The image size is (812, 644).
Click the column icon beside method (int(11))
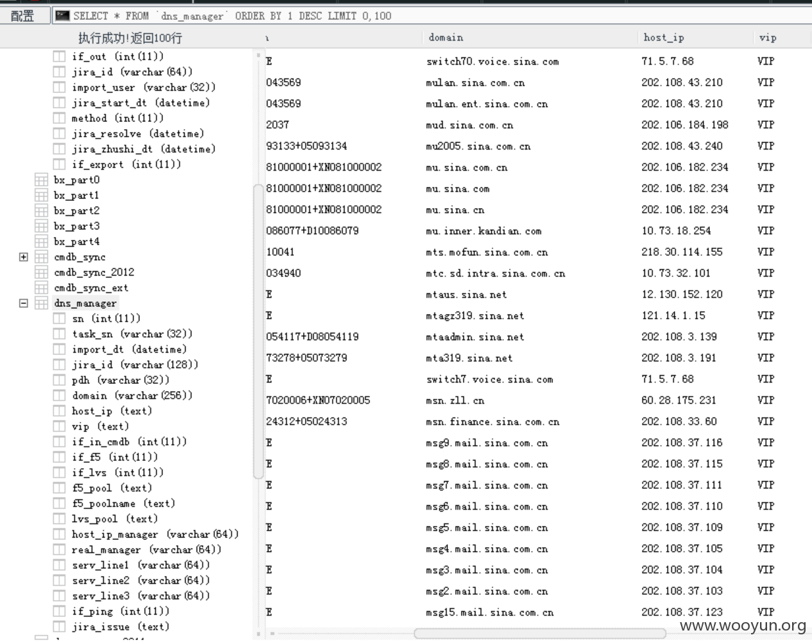coord(59,118)
